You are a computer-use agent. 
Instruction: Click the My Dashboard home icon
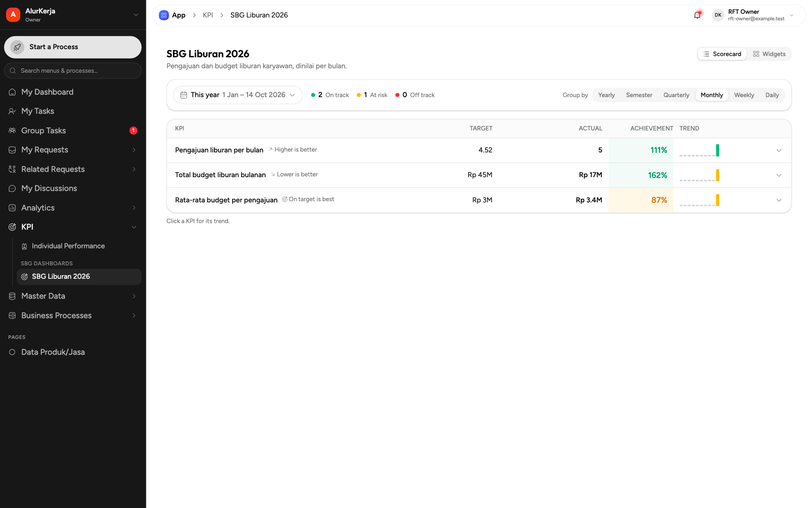tap(12, 92)
